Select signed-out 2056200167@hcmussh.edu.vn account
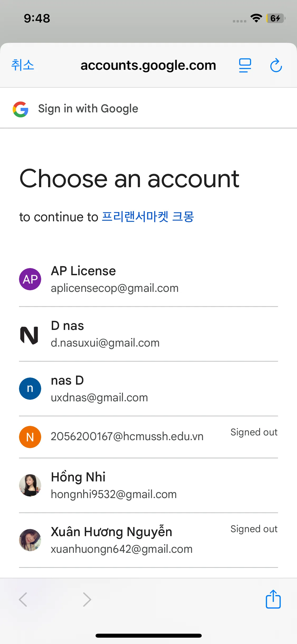 (x=127, y=436)
